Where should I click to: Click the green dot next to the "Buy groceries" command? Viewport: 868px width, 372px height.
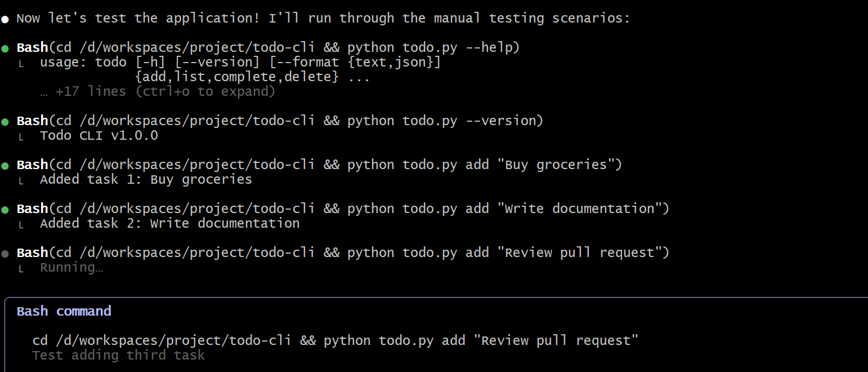(x=5, y=166)
